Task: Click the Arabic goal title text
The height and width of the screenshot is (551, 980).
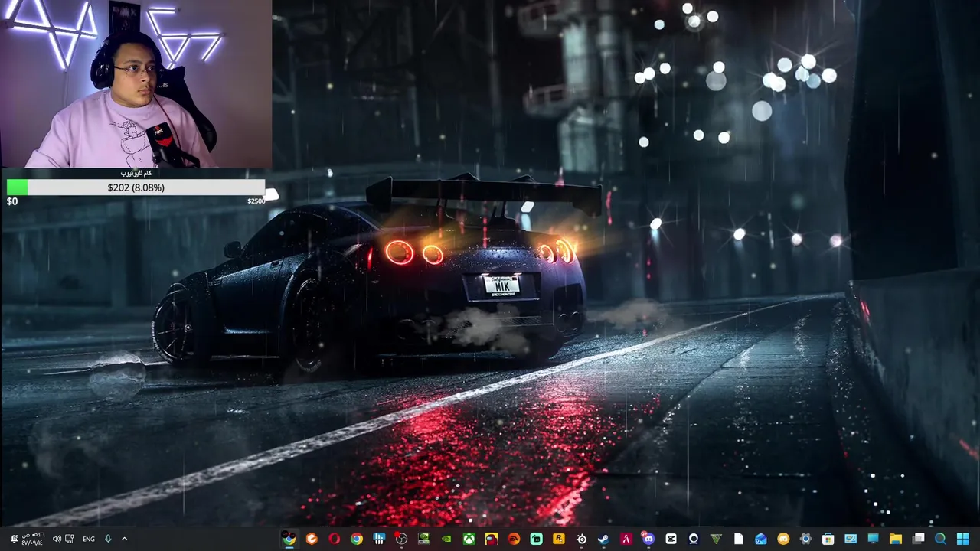Action: 136,174
